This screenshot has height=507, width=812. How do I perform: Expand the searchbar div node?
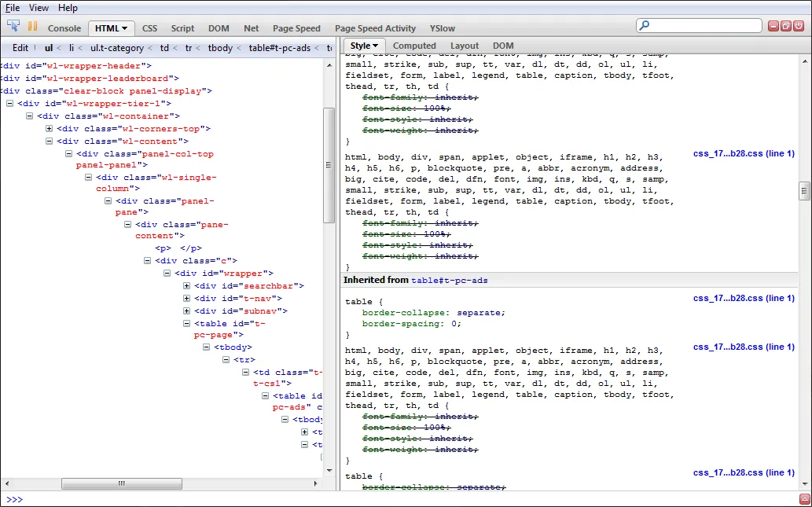(186, 285)
